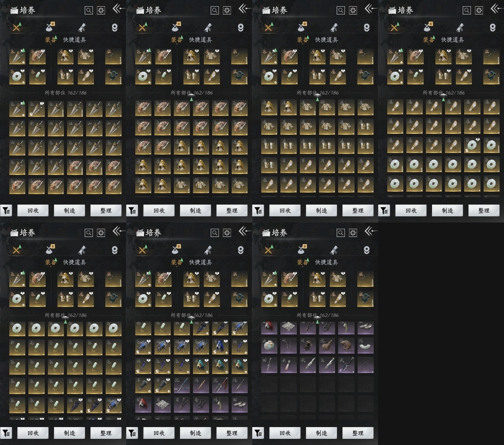This screenshot has width=504, height=445.
Task: Open gear settings in the second top-row panel
Action: point(227,11)
